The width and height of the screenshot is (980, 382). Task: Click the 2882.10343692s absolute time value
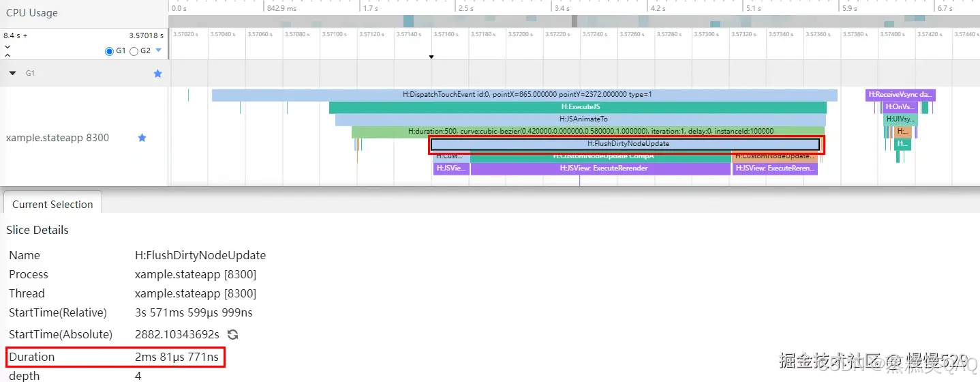tap(177, 334)
